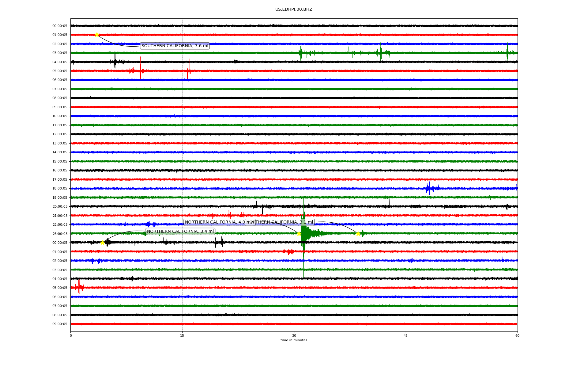Image resolution: width=588 pixels, height=368 pixels.
Task: Click the Southern California earthquake star marker
Action: pyautogui.click(x=97, y=35)
